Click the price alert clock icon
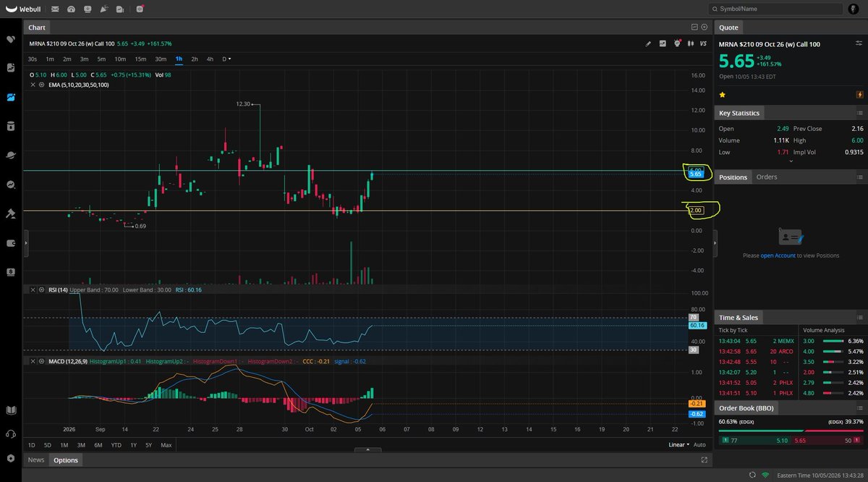868x482 pixels. pyautogui.click(x=677, y=43)
